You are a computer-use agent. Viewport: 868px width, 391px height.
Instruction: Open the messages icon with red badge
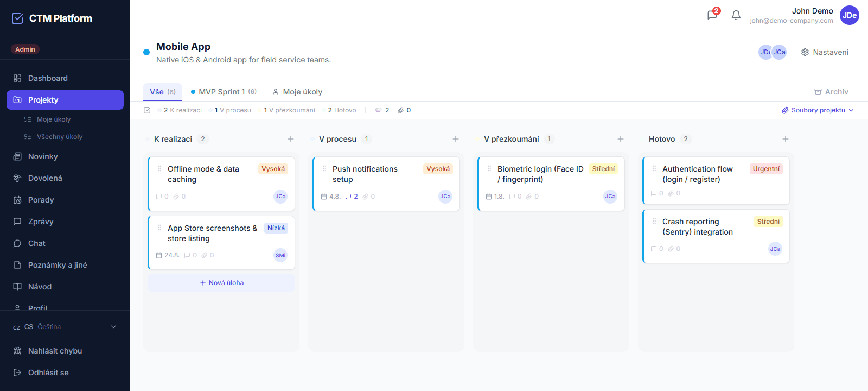712,15
